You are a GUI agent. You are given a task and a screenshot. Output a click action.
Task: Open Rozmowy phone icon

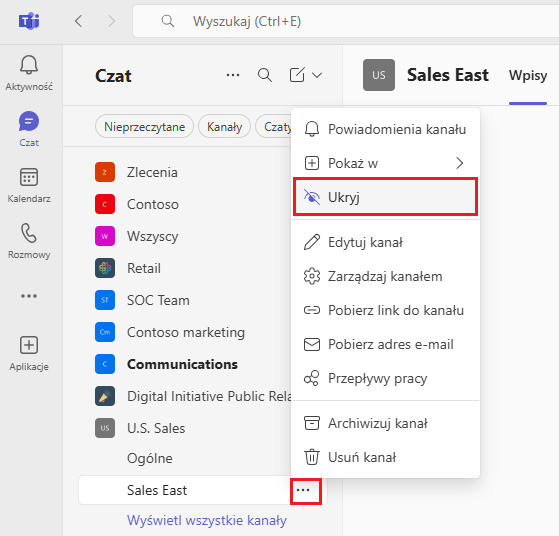[x=29, y=233]
